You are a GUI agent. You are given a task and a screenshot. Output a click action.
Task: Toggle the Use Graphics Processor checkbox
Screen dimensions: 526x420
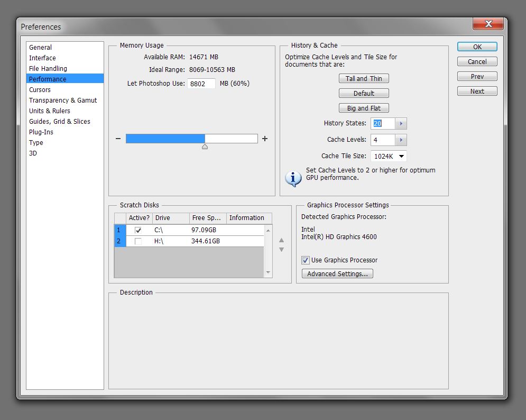[x=306, y=260]
